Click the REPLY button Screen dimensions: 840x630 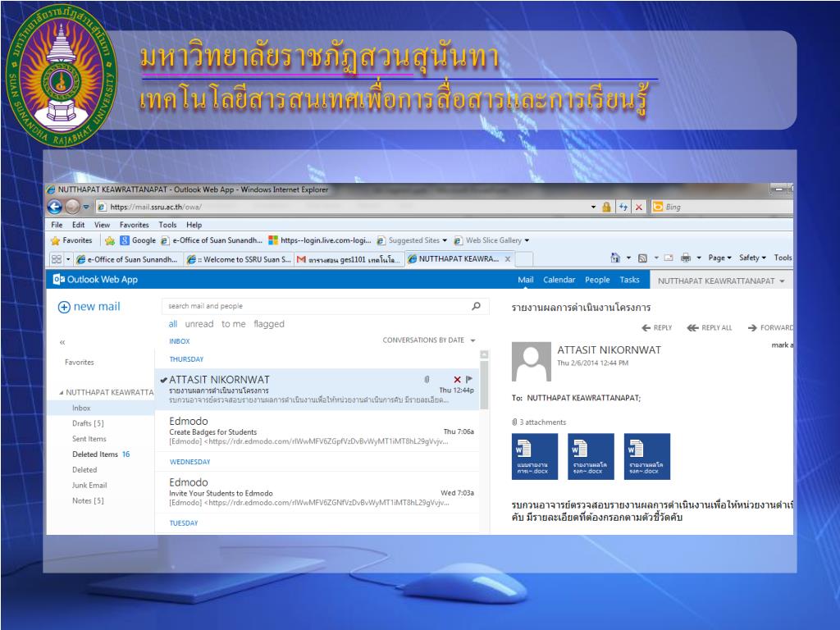click(x=657, y=328)
